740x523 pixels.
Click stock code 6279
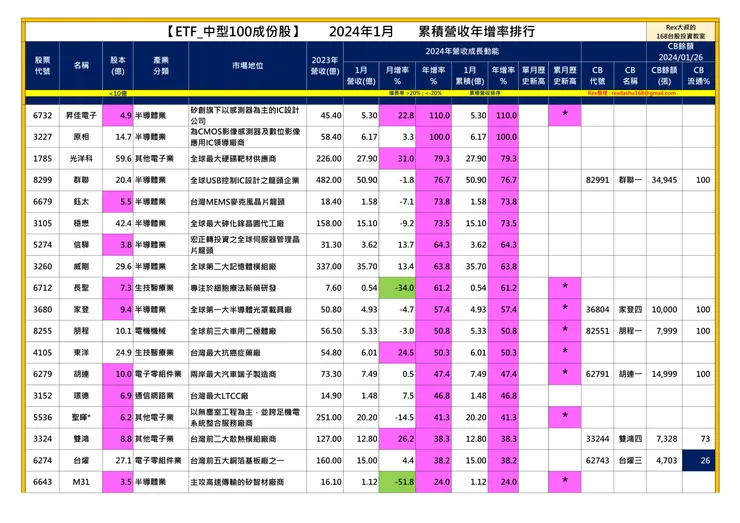[x=42, y=374]
